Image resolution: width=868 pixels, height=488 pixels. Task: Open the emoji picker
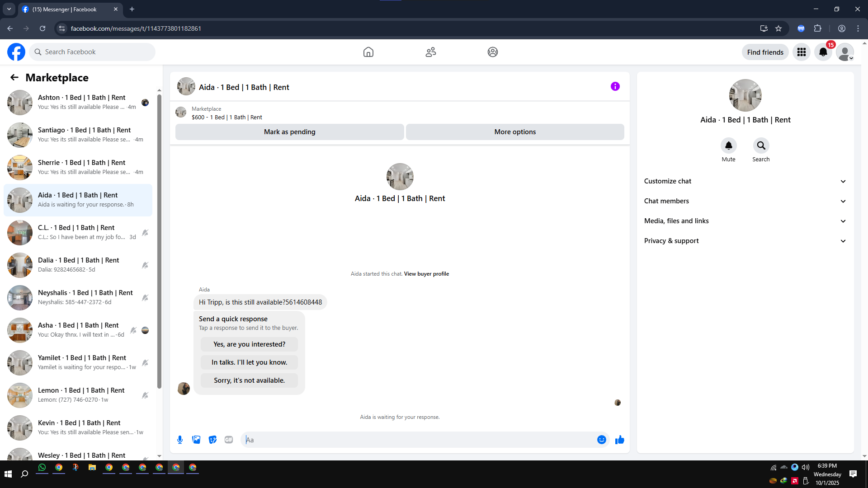click(602, 440)
